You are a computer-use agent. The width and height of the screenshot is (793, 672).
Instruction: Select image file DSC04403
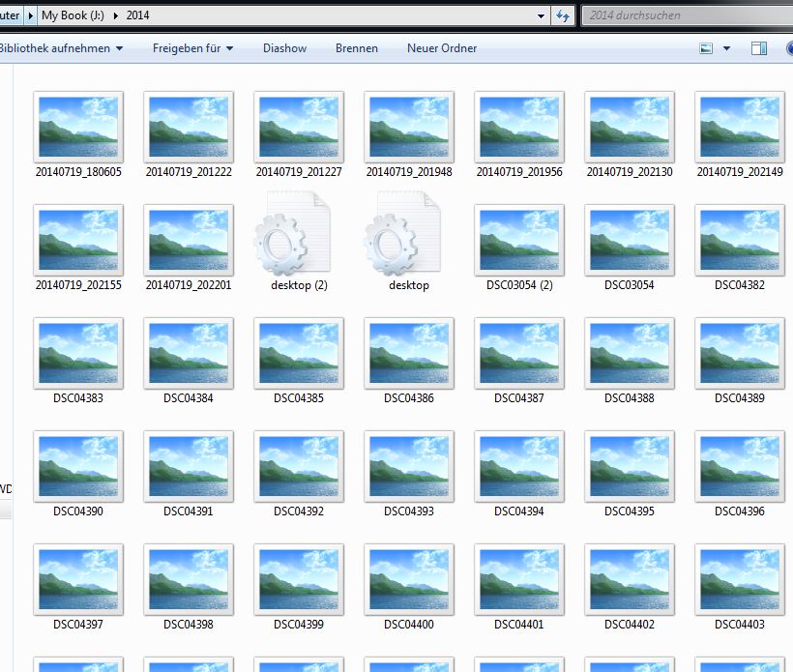pyautogui.click(x=740, y=588)
